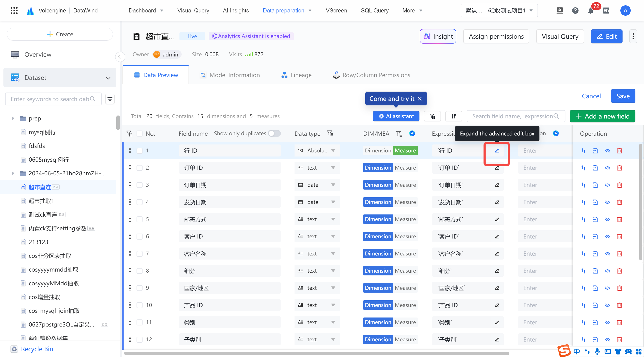This screenshot has height=357, width=644.
Task: Set 订单 ID to Measure
Action: [405, 168]
